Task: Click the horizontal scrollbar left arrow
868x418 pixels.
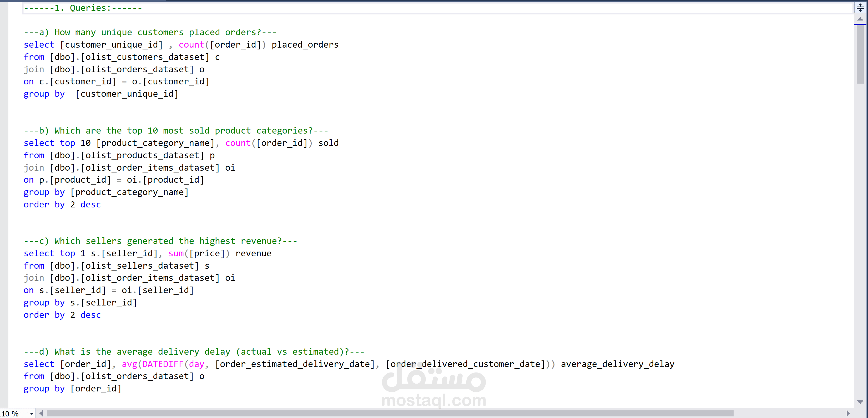Action: pos(41,413)
